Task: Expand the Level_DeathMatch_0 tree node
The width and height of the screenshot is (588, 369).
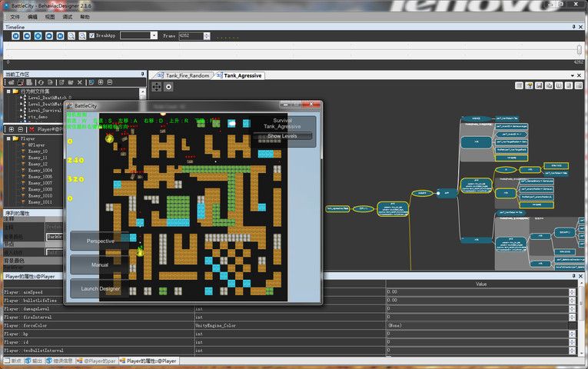Action: [22, 98]
